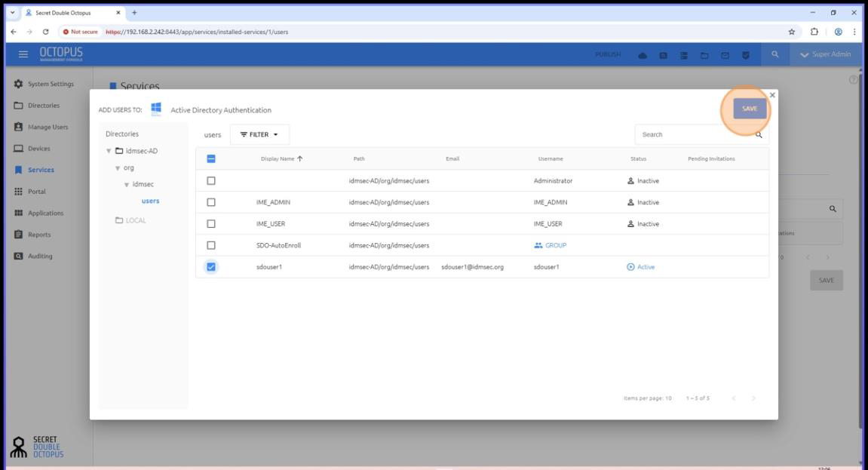This screenshot has height=470, width=868.
Task: Select the users node in directory tree
Action: tap(150, 201)
